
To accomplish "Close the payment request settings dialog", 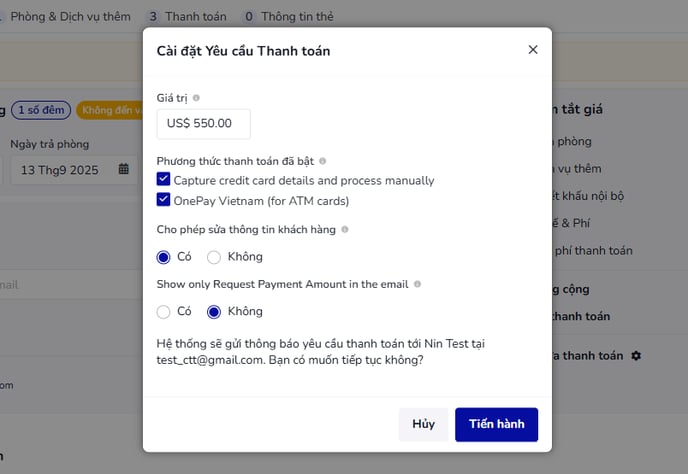I will (x=533, y=50).
